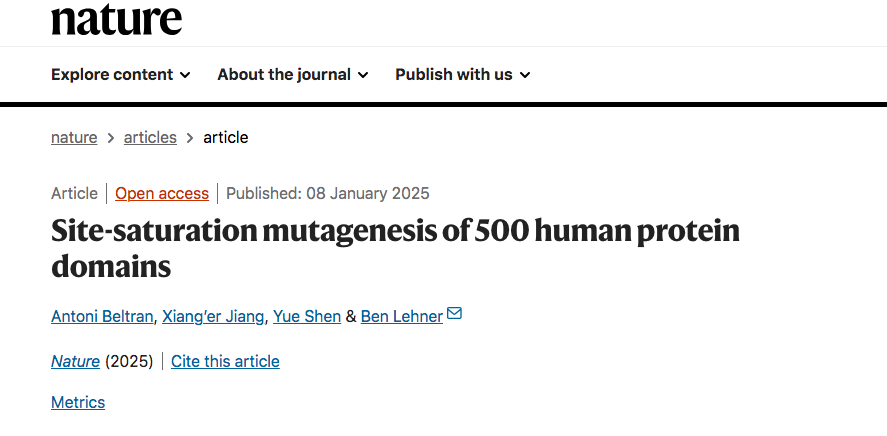
Task: View author Xiang'er Jiang
Action: (213, 317)
